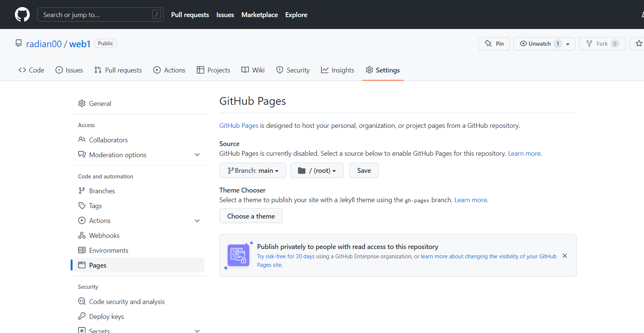Screen dimensions: 644x333
Task: Open Code security and analysis
Action: point(140,301)
